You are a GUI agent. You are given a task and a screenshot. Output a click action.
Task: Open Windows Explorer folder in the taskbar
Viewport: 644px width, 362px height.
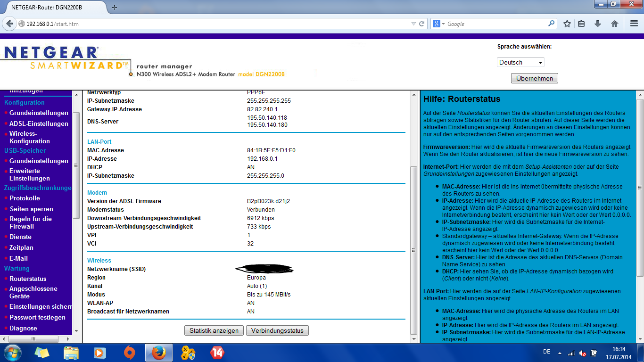(x=71, y=353)
